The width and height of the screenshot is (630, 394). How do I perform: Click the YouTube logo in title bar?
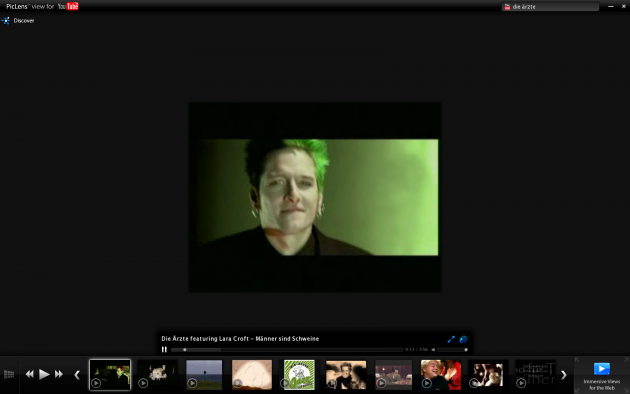coord(68,6)
